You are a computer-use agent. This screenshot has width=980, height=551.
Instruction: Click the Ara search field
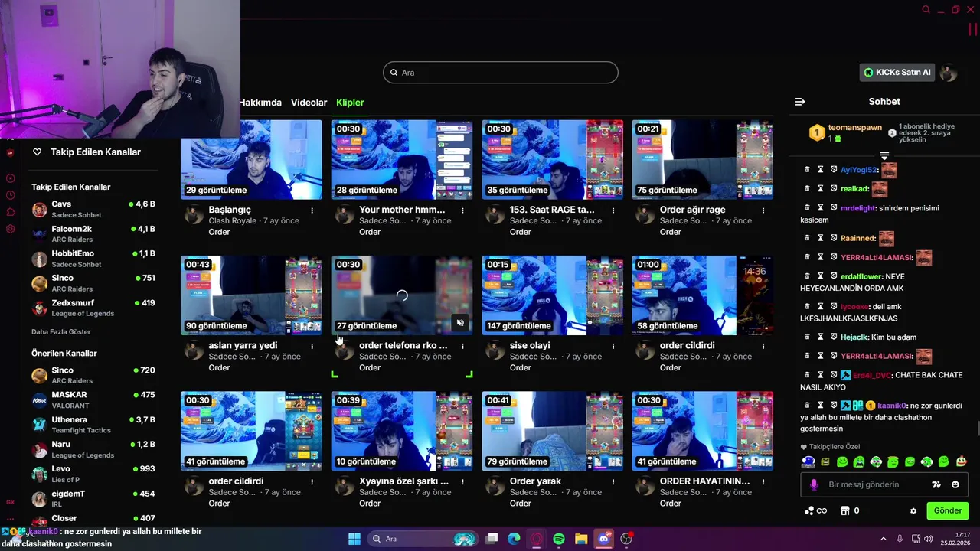(501, 73)
